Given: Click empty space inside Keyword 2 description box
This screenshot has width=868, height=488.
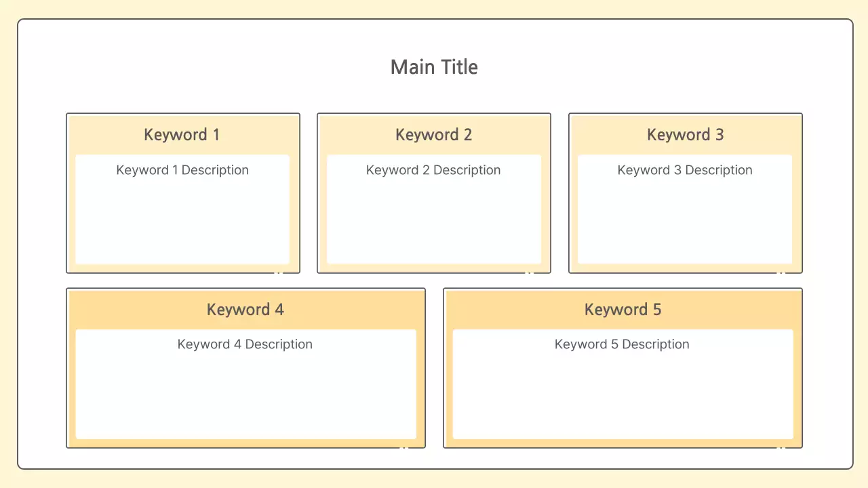Looking at the screenshot, I should pyautogui.click(x=433, y=224).
